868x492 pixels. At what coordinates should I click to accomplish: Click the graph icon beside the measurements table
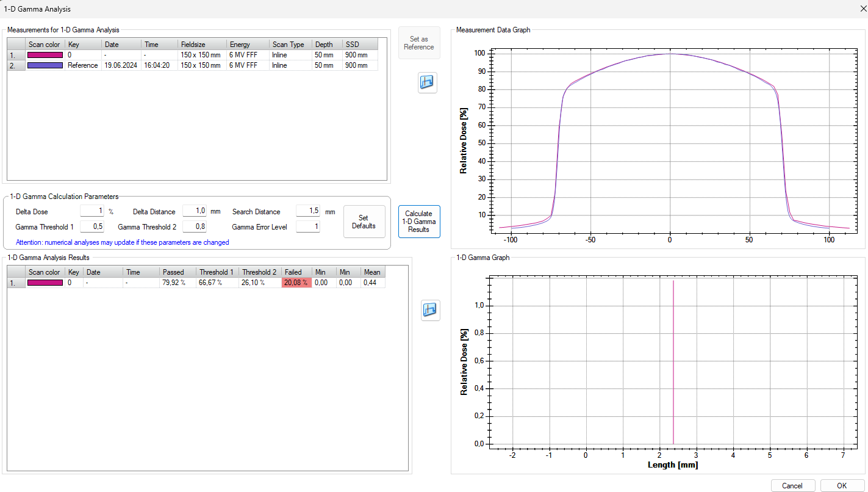(x=427, y=82)
